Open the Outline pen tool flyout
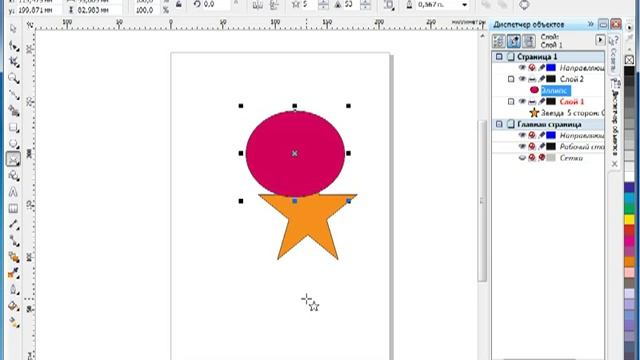The width and height of the screenshot is (640, 360). pos(13,289)
